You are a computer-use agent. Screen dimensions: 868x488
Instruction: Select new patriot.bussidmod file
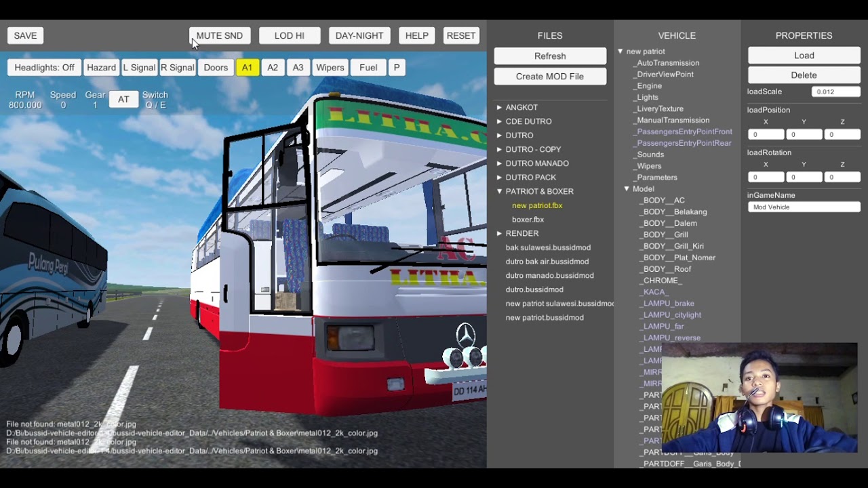pos(545,318)
